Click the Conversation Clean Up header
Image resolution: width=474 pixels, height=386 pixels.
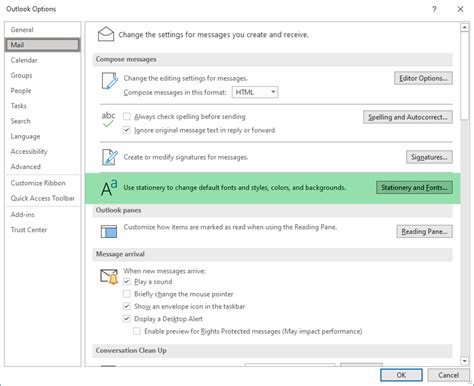click(272, 351)
